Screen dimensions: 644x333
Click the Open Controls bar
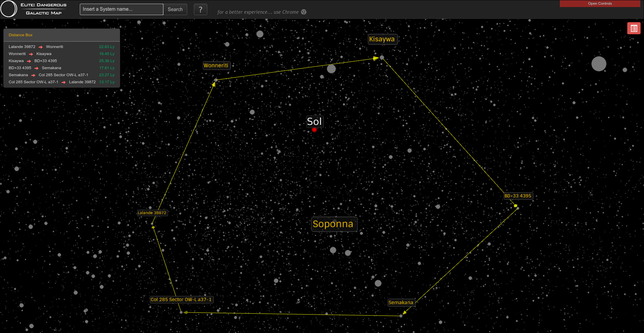tap(600, 3)
